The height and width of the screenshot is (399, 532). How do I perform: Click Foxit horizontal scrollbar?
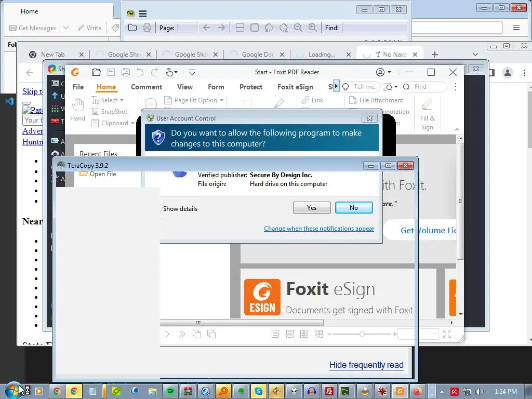pos(242,322)
